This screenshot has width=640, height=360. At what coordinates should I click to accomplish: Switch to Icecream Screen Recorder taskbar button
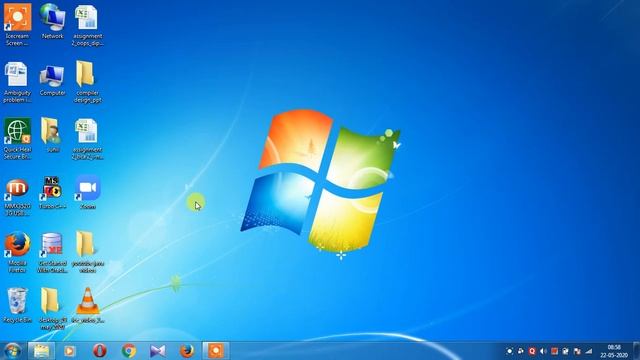tap(216, 351)
